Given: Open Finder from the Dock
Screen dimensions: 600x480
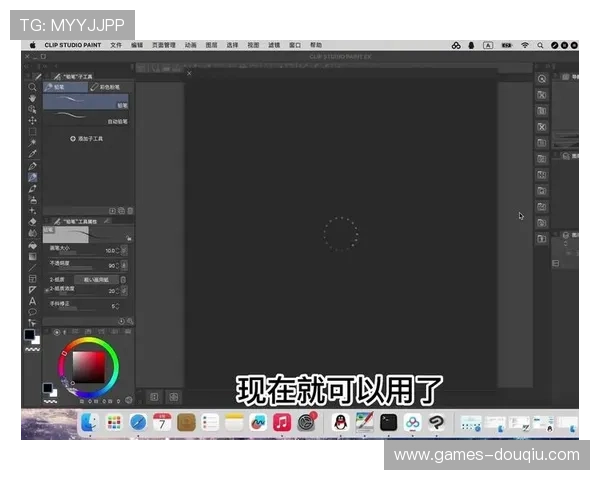Looking at the screenshot, I should [x=90, y=423].
